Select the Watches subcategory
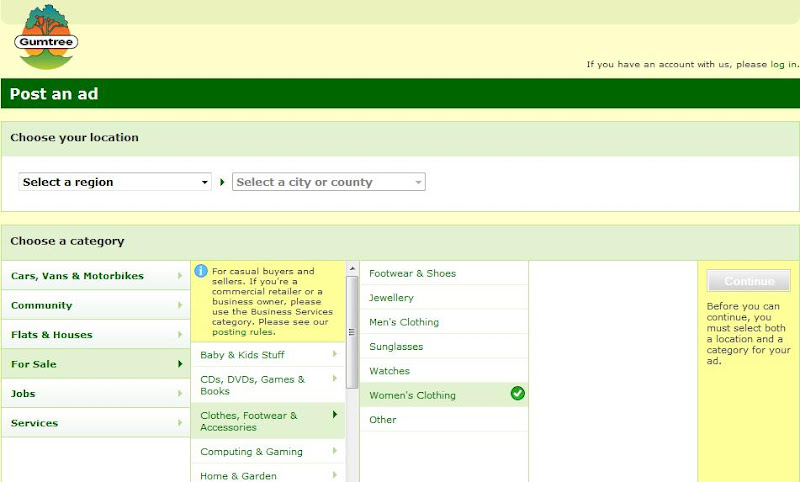This screenshot has height=482, width=800. (444, 371)
